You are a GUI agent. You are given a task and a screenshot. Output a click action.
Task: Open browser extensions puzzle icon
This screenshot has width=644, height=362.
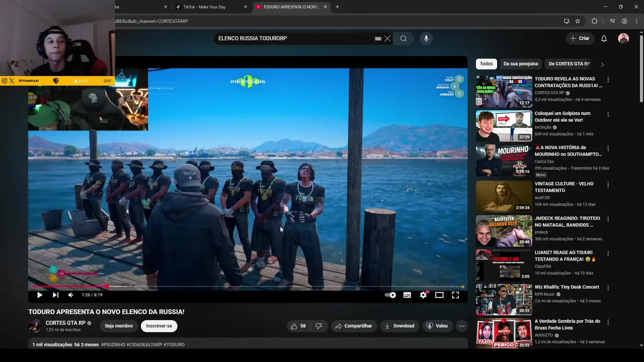[x=594, y=21]
